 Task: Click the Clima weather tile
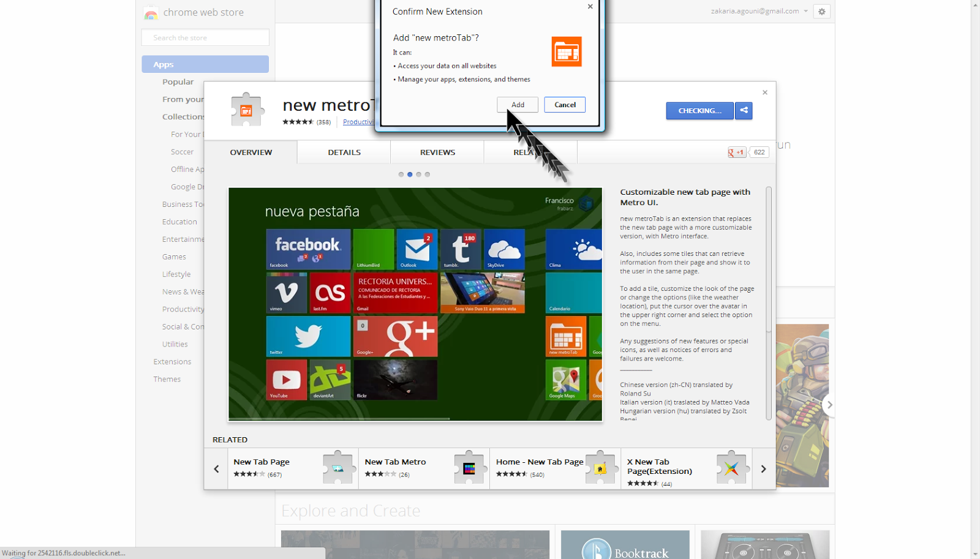pos(574,249)
